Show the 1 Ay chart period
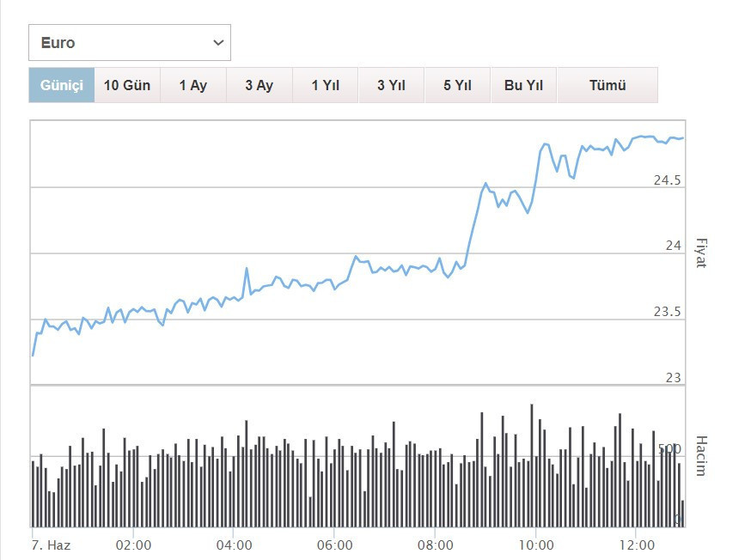This screenshot has height=560, width=751. pos(193,85)
